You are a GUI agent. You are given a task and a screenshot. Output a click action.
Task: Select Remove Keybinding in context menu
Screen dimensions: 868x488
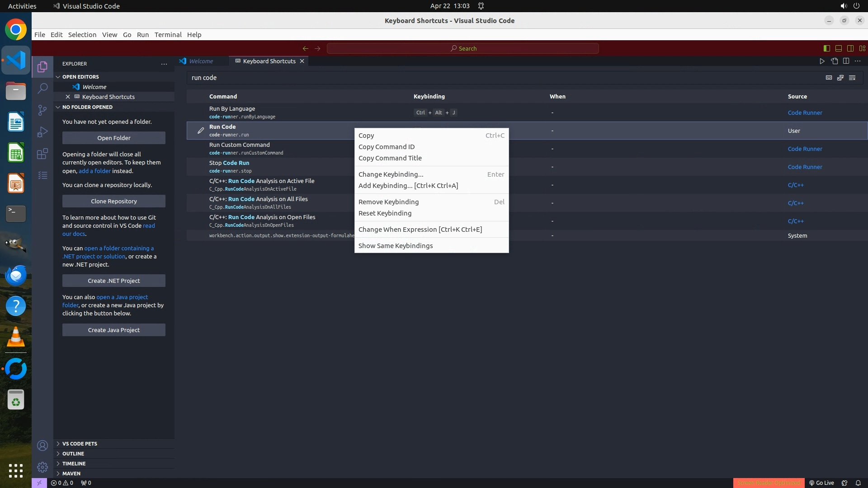pyautogui.click(x=388, y=202)
